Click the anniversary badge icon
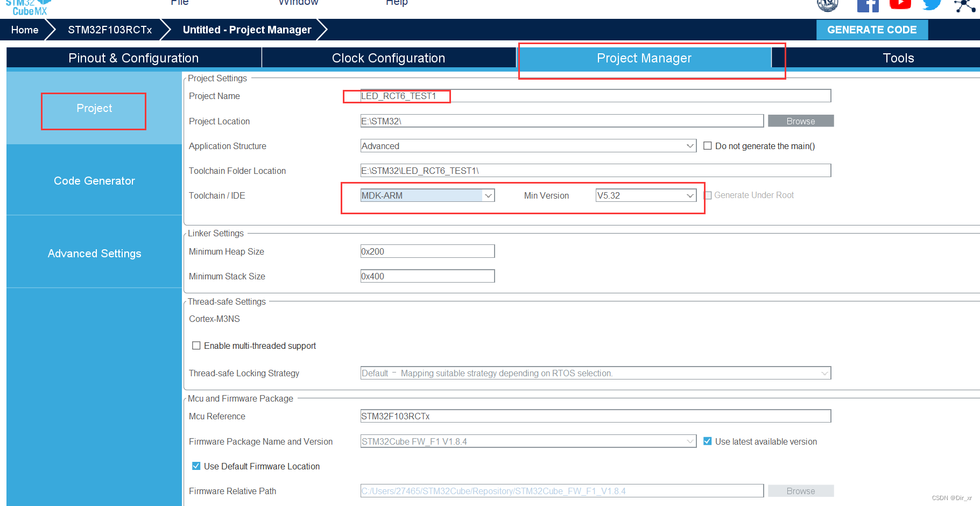The width and height of the screenshot is (980, 506). coord(828,5)
